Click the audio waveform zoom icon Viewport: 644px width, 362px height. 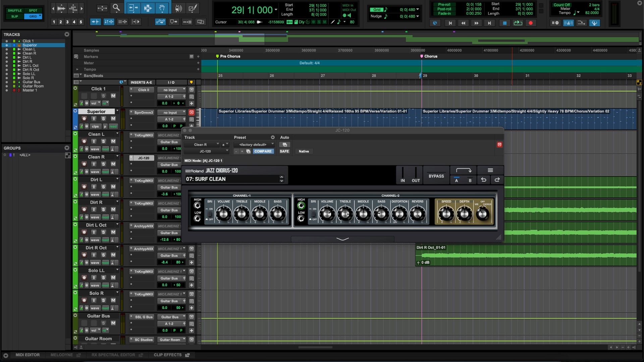coord(61,8)
